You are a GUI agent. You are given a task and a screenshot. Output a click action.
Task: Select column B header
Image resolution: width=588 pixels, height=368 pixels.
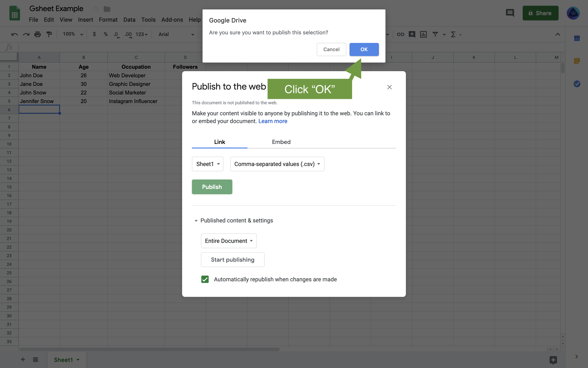[84, 57]
